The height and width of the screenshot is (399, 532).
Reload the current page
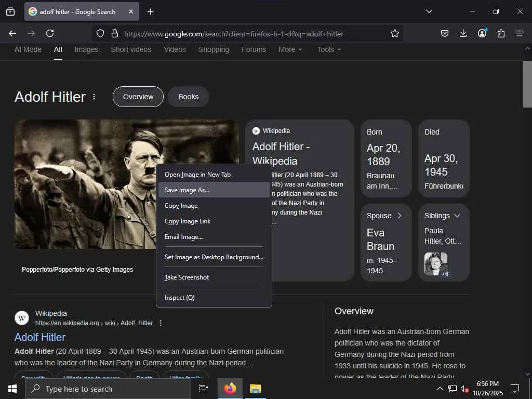pyautogui.click(x=50, y=33)
